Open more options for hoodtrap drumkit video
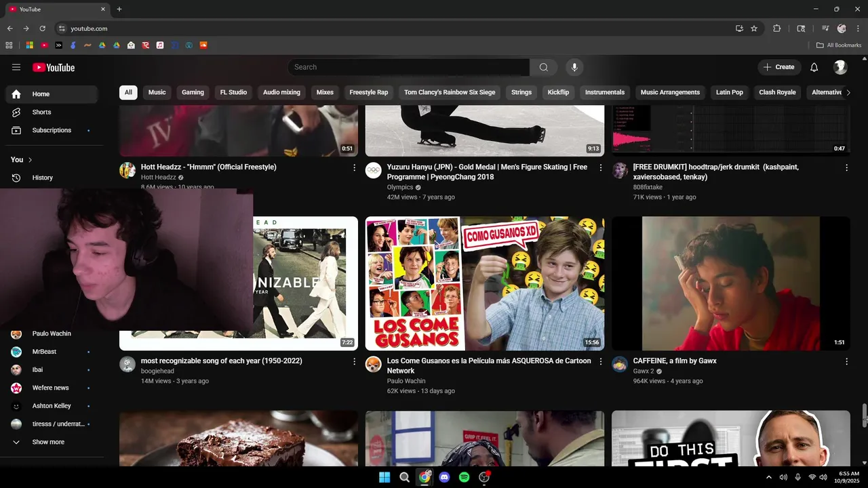This screenshot has height=488, width=868. pyautogui.click(x=846, y=167)
